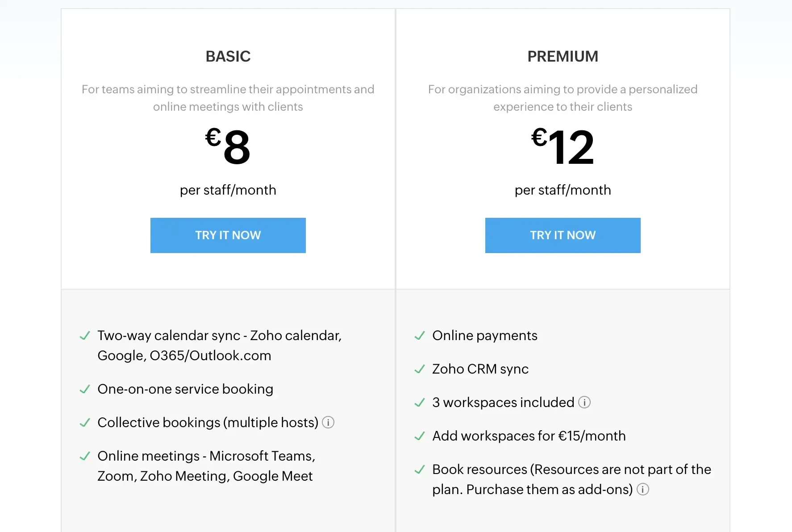Click the green checkmark beside One-on-one service booking
This screenshot has width=792, height=532.
point(85,389)
